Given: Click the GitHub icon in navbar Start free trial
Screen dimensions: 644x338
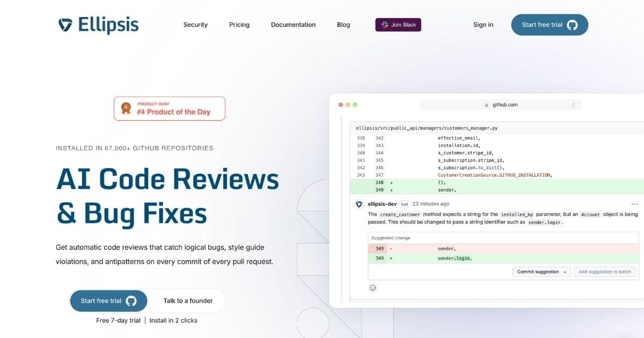Looking at the screenshot, I should 572,25.
